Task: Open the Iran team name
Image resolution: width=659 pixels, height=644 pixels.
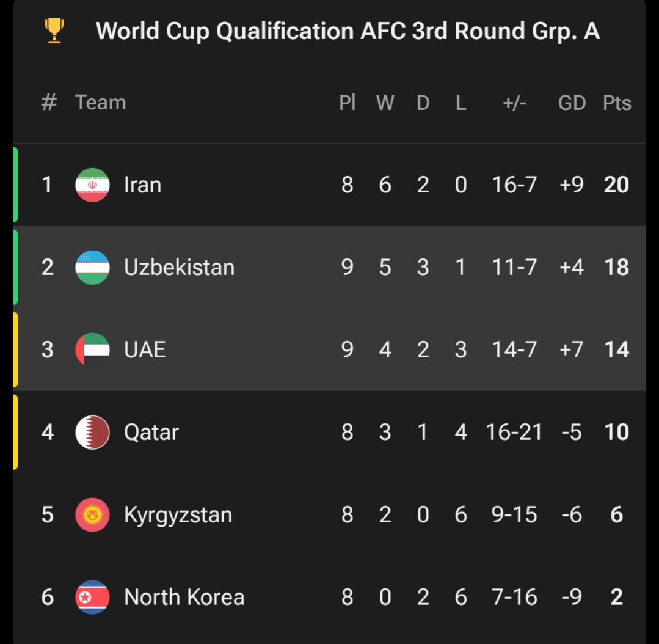Action: point(142,185)
